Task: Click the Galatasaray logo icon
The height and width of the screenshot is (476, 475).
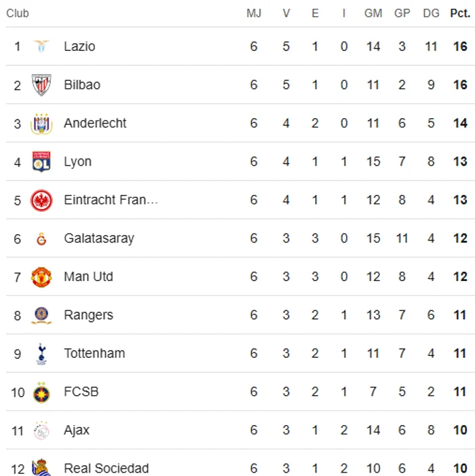Action: click(41, 238)
